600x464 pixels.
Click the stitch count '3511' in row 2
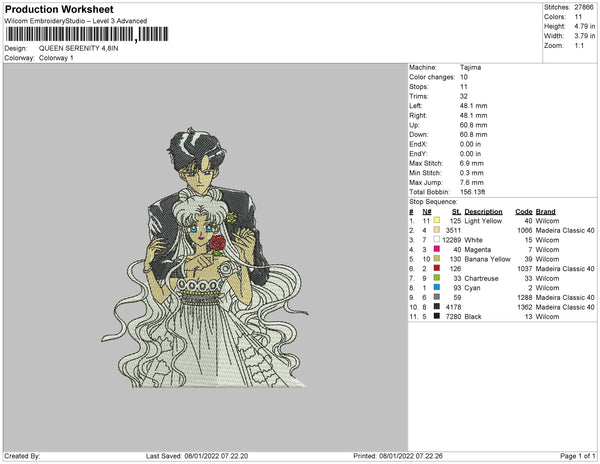tap(453, 230)
